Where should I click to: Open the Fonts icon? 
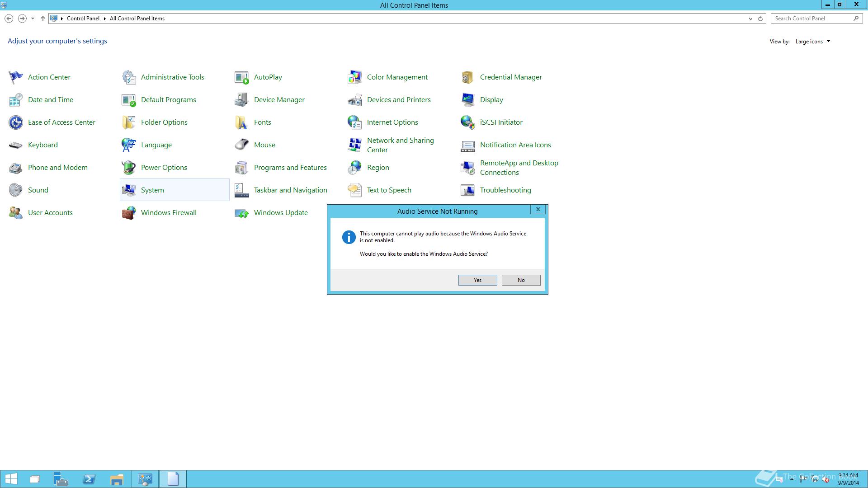pos(242,122)
